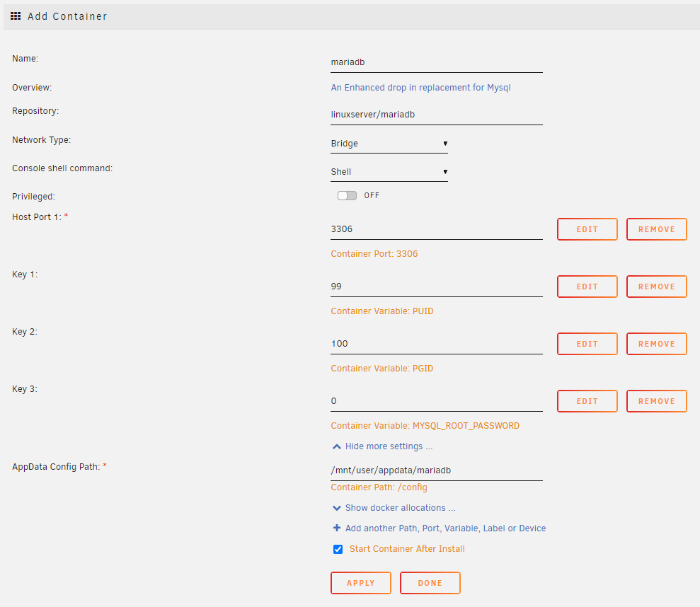Focus the AppData Config Path field
Image resolution: width=700 pixels, height=607 pixels.
(436, 470)
